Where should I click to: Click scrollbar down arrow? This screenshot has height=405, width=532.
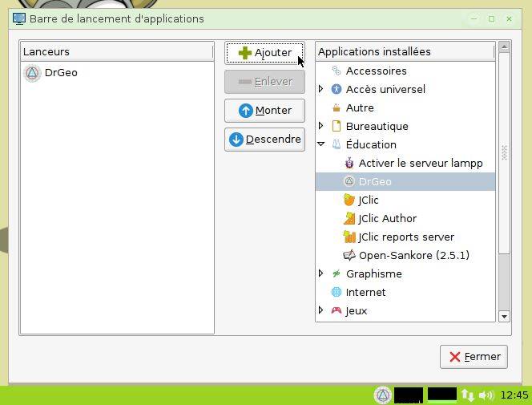(504, 317)
